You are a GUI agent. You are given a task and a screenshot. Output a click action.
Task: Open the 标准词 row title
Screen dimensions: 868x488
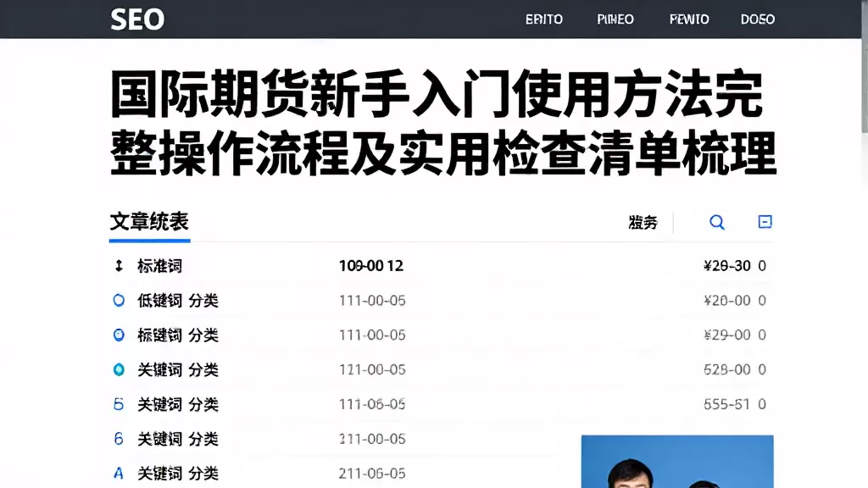point(159,266)
